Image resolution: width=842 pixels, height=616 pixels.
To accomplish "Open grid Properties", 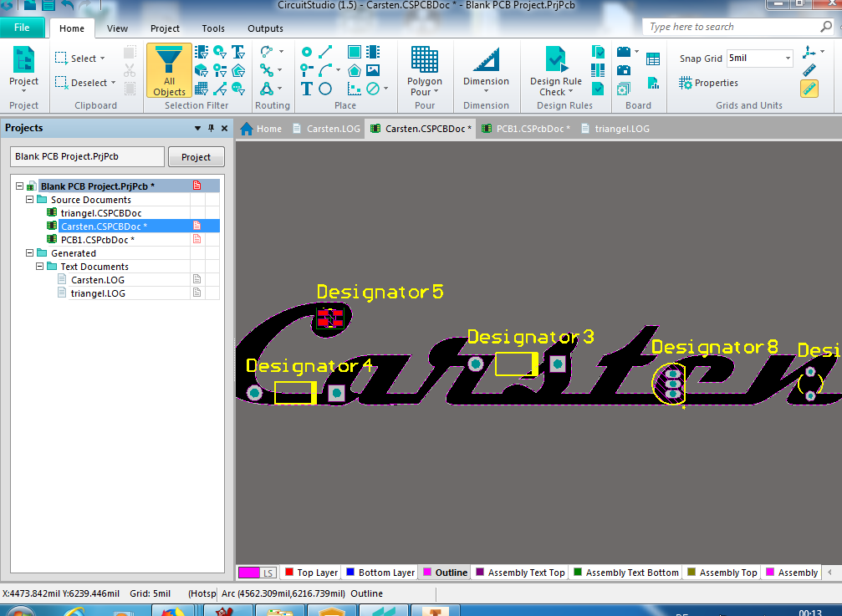I will tap(708, 83).
